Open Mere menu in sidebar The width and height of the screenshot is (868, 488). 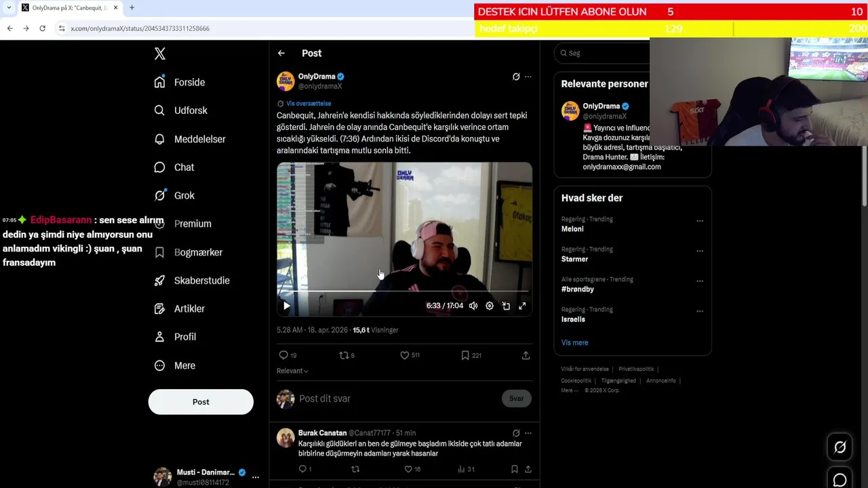pos(175,365)
